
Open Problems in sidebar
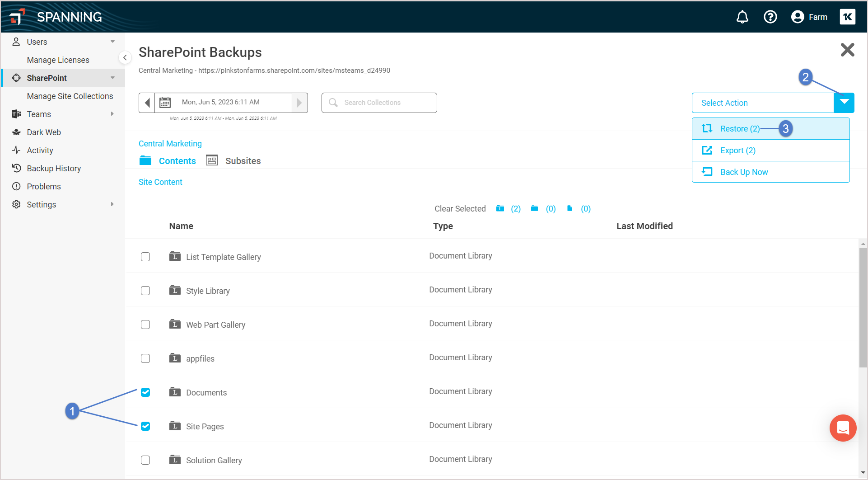pos(44,186)
